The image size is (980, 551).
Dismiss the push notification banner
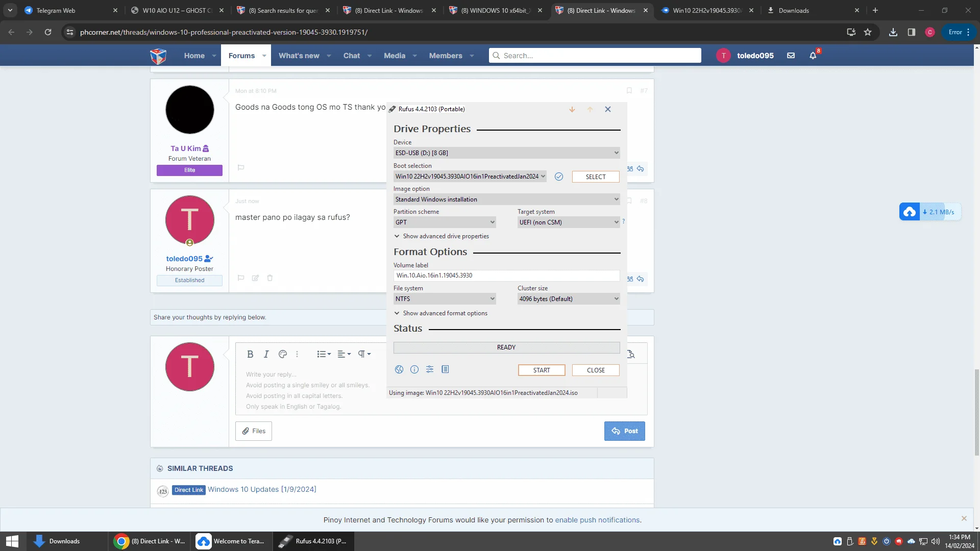click(964, 518)
